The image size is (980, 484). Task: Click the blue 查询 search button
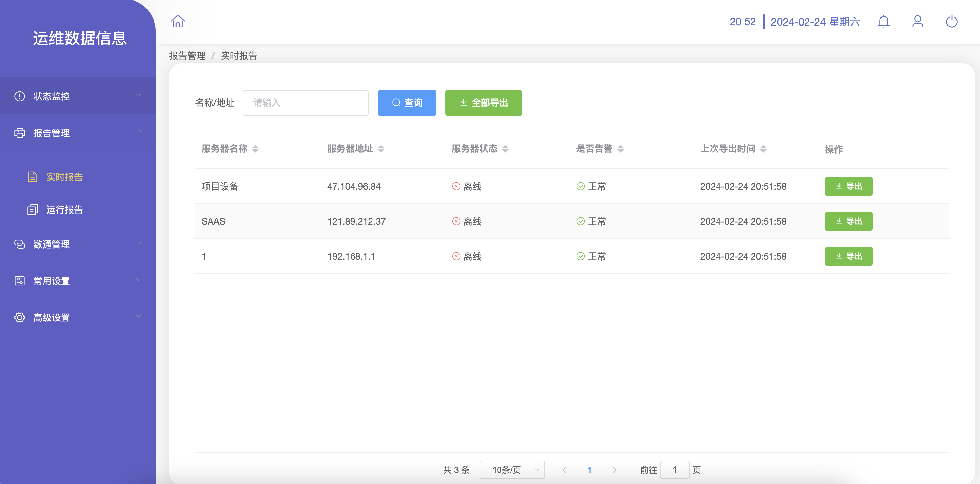[x=407, y=103]
